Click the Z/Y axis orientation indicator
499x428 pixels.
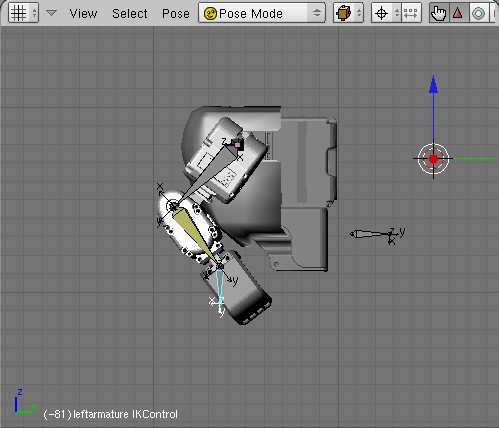[25, 401]
